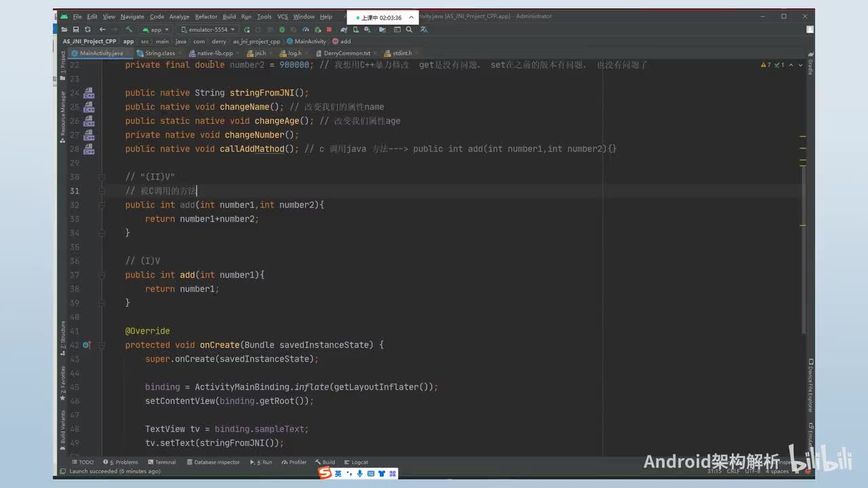Open the Run tool window
Viewport: 868px width, 488px height.
pyautogui.click(x=261, y=462)
